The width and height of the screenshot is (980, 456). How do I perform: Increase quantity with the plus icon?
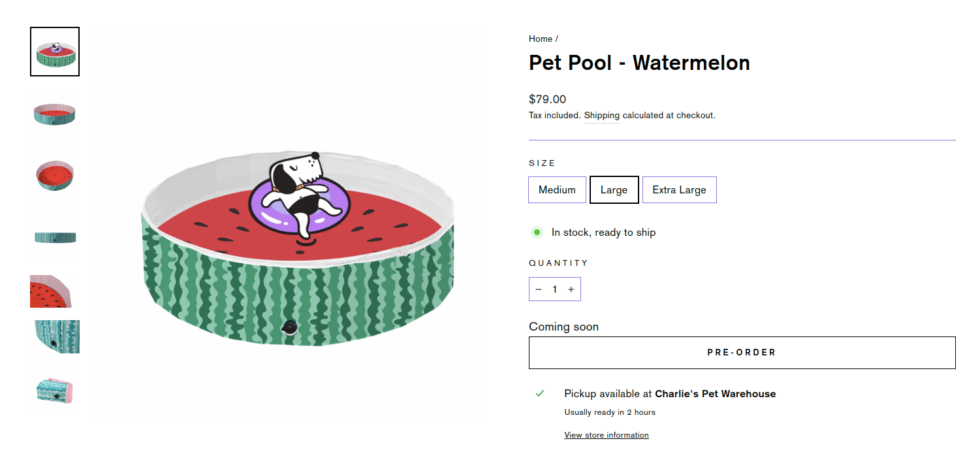(571, 289)
